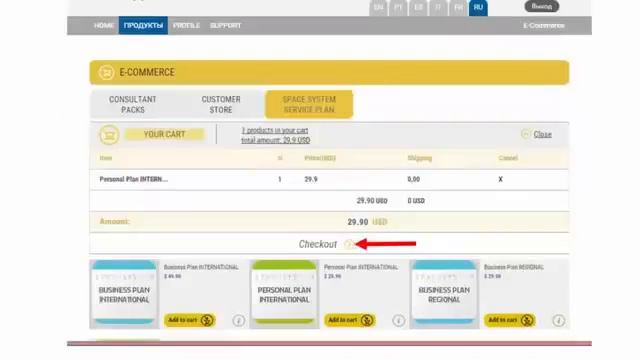This screenshot has width=640, height=360.
Task: Open the PROFILE menu item
Action: pyautogui.click(x=186, y=25)
